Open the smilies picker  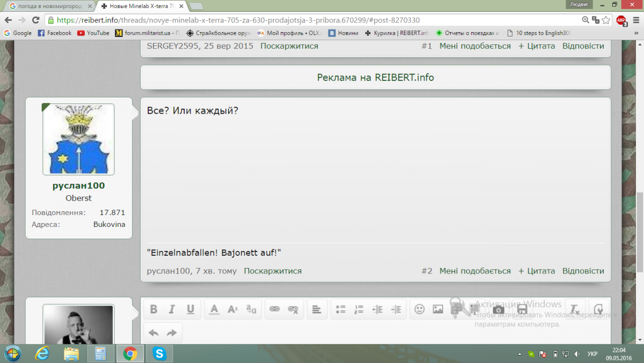[420, 309]
